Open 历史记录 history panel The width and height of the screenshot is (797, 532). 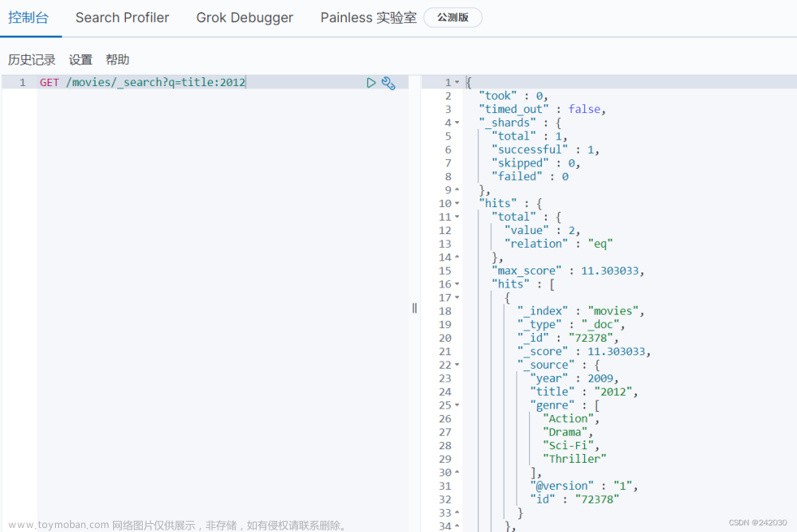32,60
